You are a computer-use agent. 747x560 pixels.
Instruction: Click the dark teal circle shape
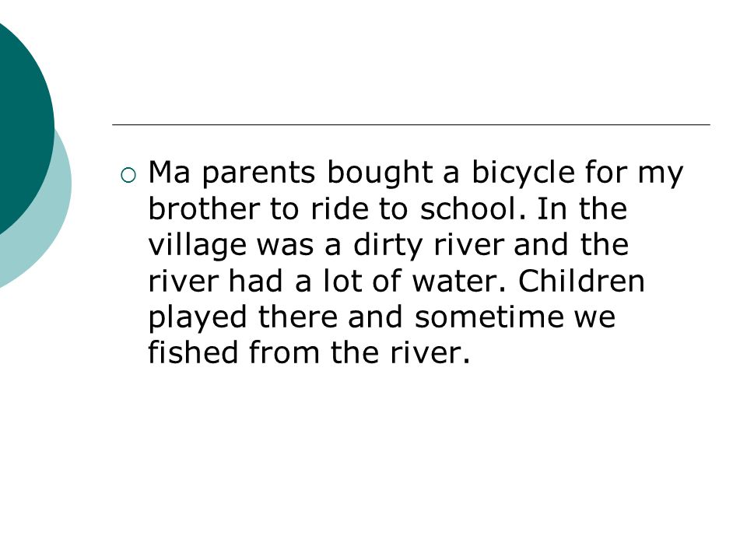coord(24,128)
